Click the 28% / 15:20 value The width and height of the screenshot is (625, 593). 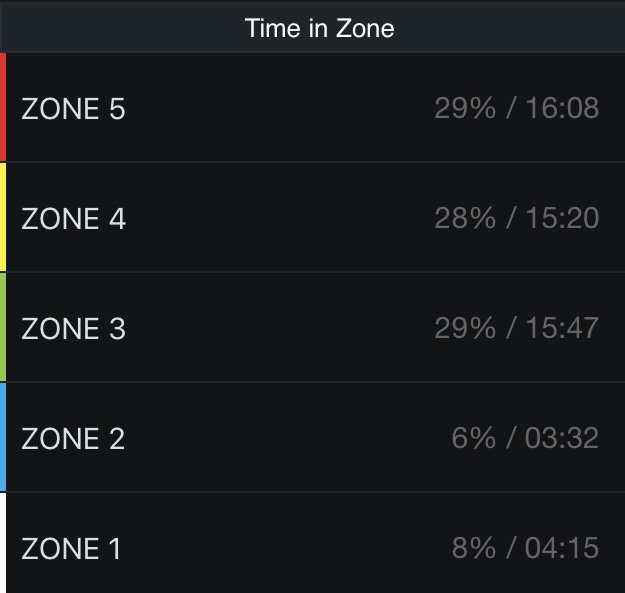click(516, 218)
